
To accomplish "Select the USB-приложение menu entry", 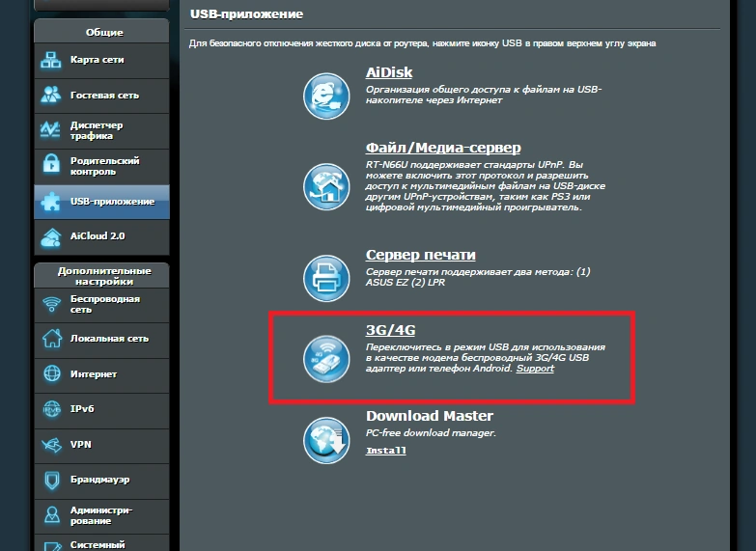I will [101, 202].
